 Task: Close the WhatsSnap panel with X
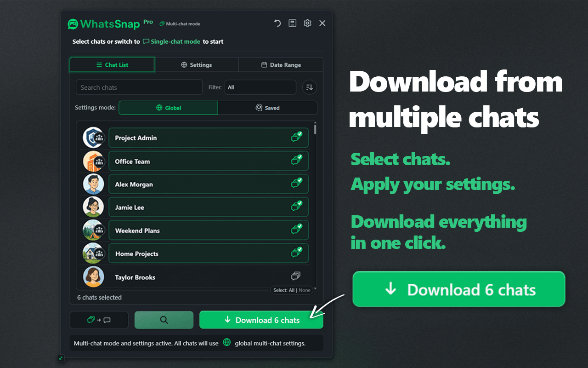click(x=322, y=23)
